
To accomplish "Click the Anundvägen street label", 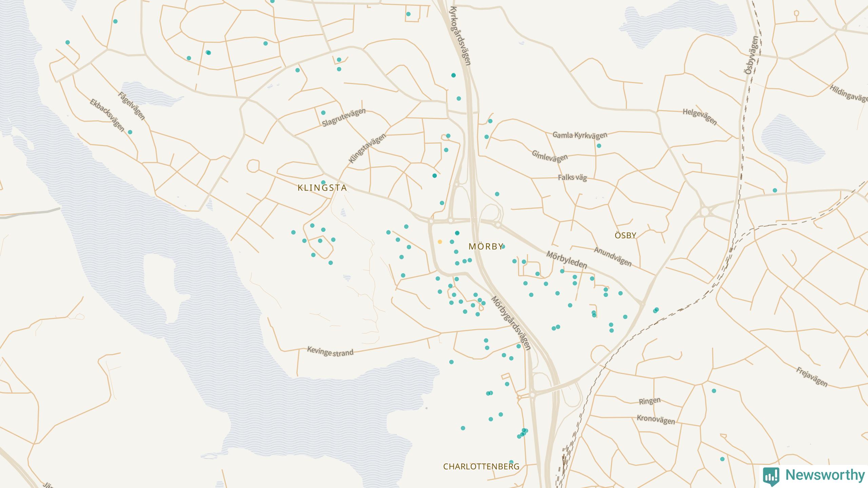I will click(x=613, y=257).
